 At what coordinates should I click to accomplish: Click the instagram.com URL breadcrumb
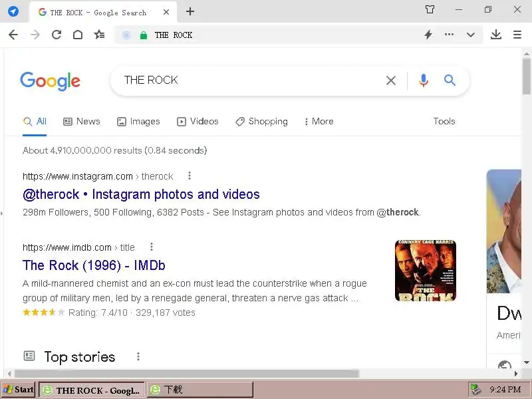pos(98,176)
